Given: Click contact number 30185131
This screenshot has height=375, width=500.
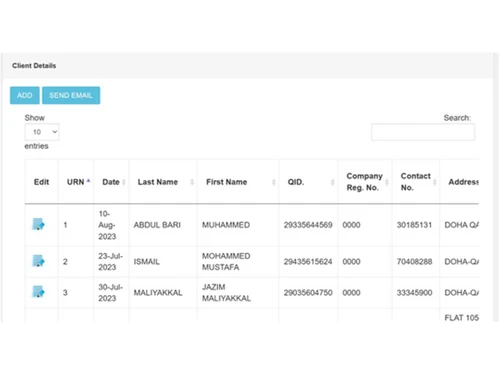Looking at the screenshot, I should 414,225.
